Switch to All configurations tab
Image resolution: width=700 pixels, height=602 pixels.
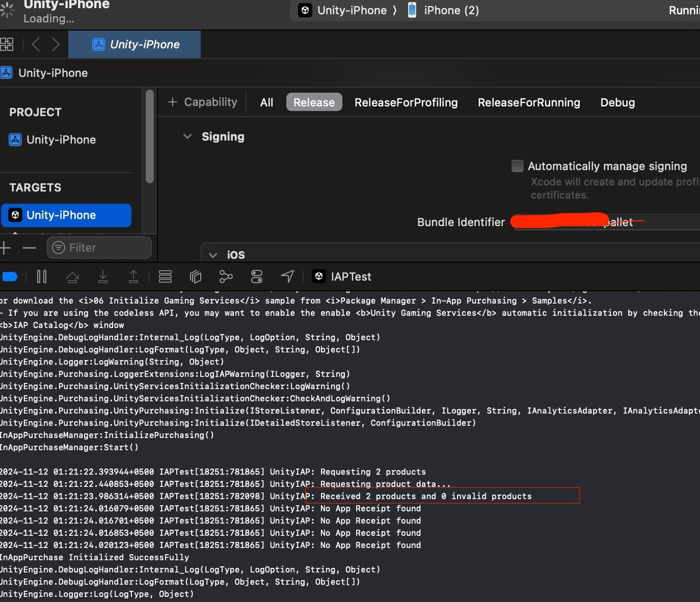tap(266, 102)
